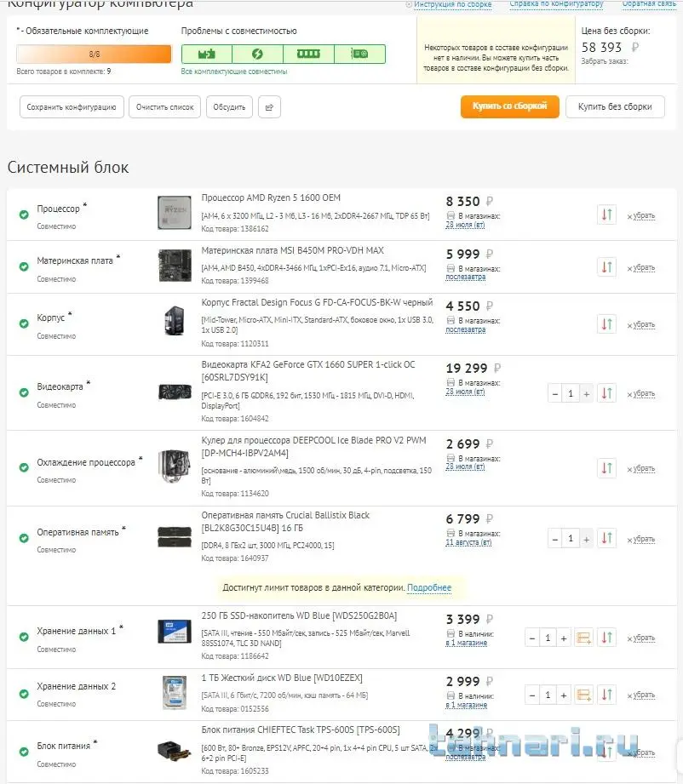Viewport: 683px width, 784px height.
Task: Click Очистить список button
Action: tap(164, 107)
